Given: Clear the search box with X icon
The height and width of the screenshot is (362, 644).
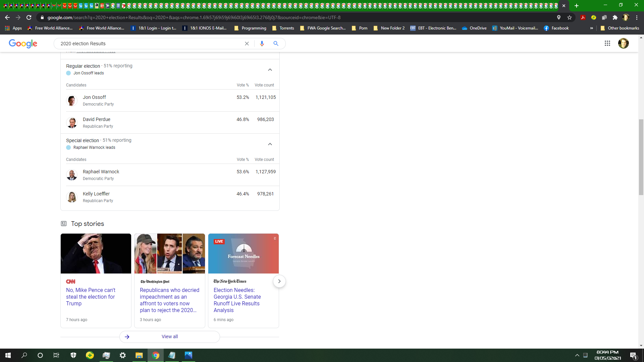Looking at the screenshot, I should pyautogui.click(x=247, y=44).
